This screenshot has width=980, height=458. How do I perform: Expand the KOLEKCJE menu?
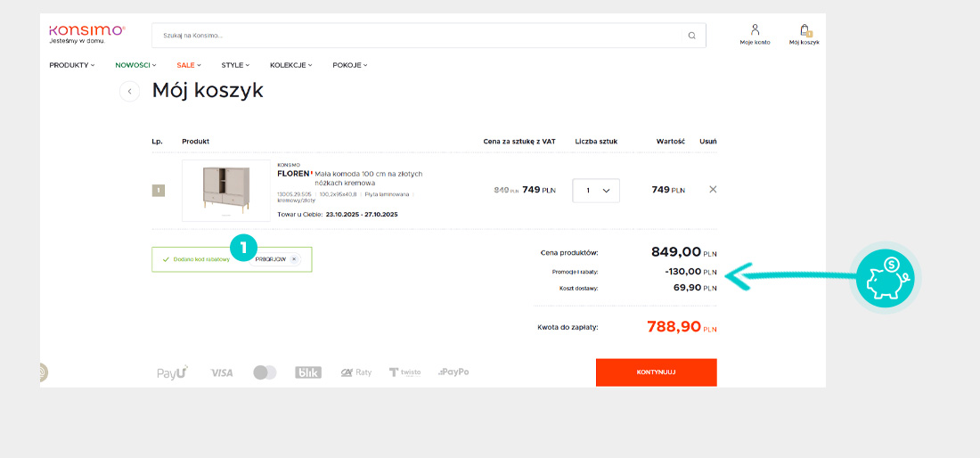pyautogui.click(x=291, y=65)
